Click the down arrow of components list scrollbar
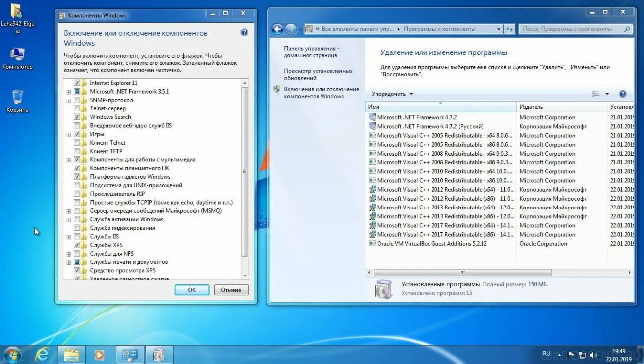The image size is (644, 364). coord(245,275)
